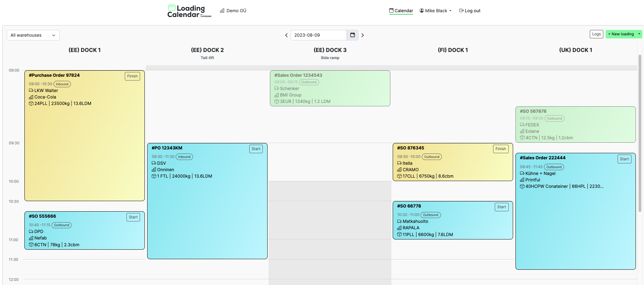Click truck icon next to LKW Walter
This screenshot has height=285, width=644.
coord(31,90)
